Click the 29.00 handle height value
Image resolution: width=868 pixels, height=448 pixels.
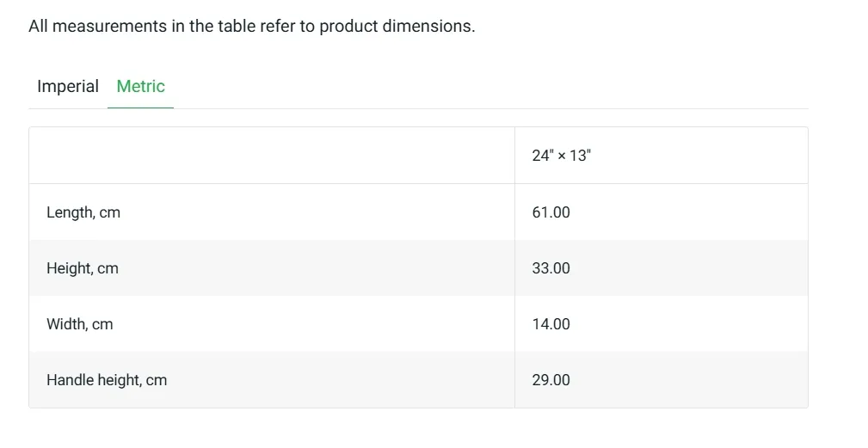(551, 380)
